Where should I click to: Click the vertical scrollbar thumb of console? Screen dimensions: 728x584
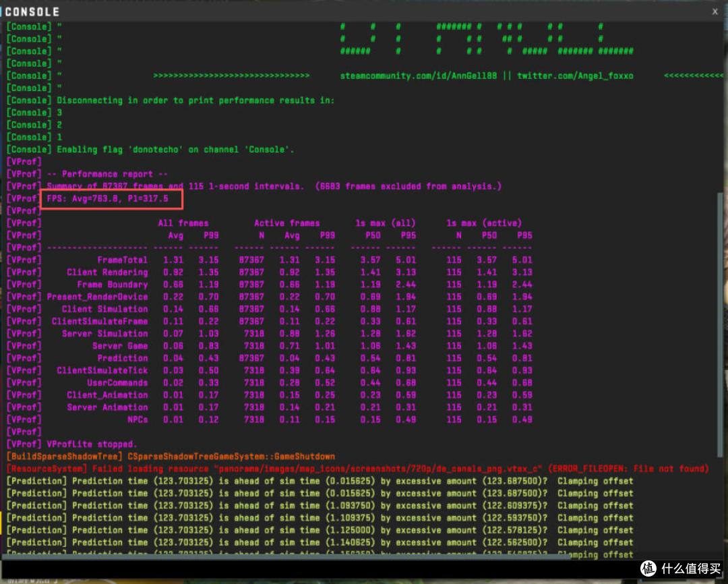[720, 325]
